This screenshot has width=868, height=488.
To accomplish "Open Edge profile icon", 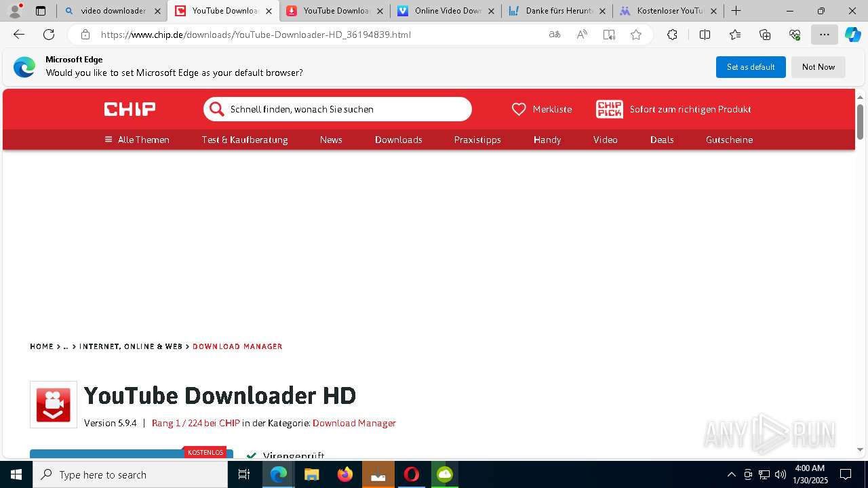I will pos(15,10).
